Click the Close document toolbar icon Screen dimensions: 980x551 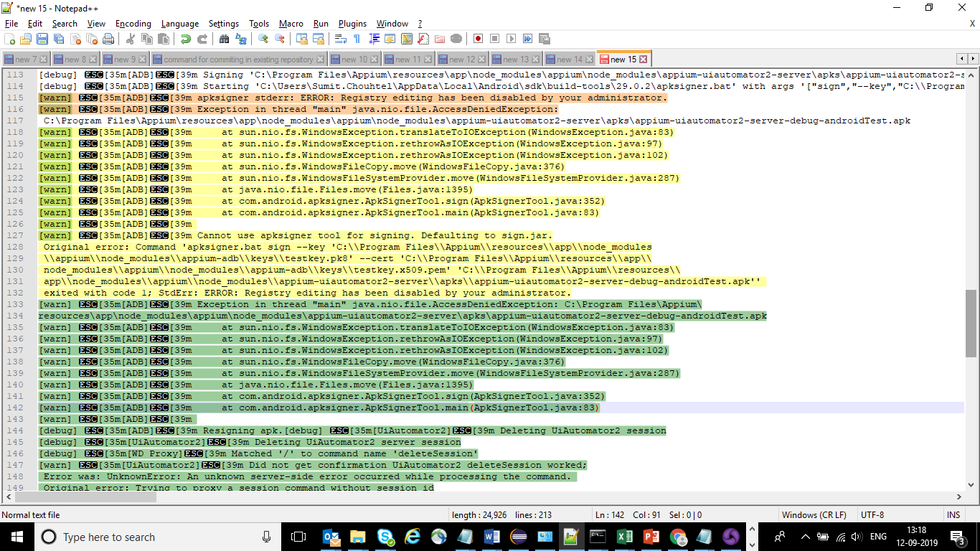click(x=75, y=39)
